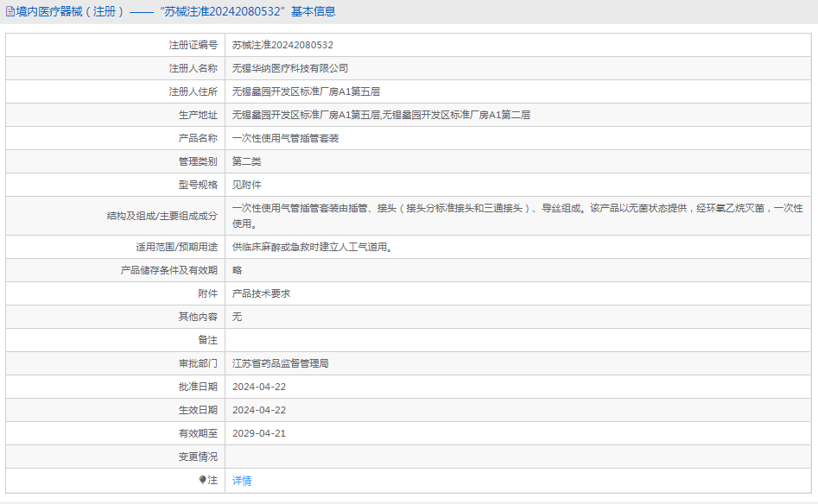This screenshot has height=504, width=818.
Task: Select the structure description paragraph text
Action: [x=517, y=216]
